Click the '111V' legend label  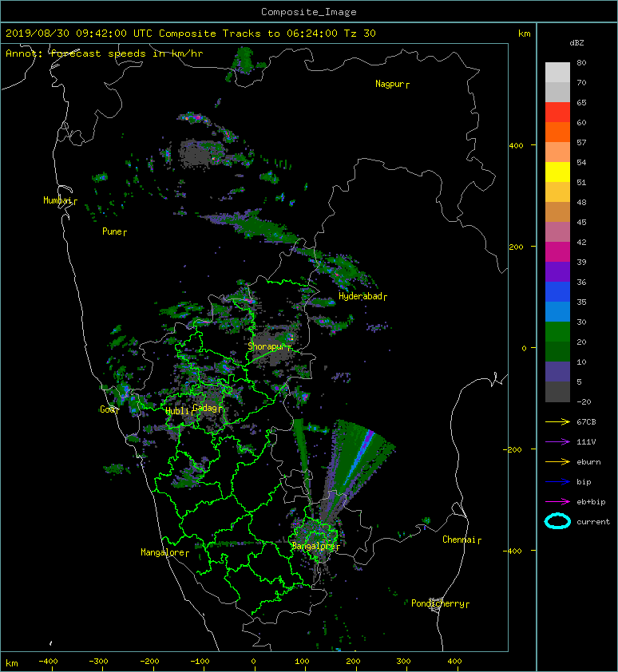click(586, 442)
